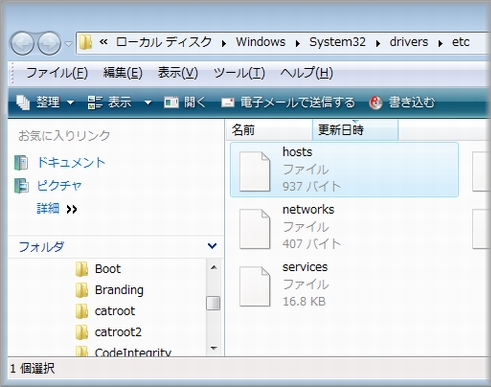Click the 1 個選択 status bar text

(32, 369)
